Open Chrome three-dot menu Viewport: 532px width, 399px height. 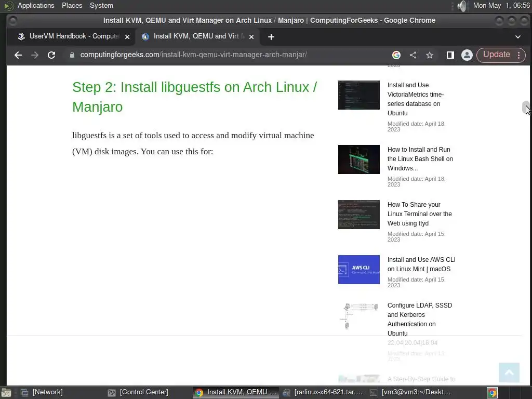tap(519, 55)
